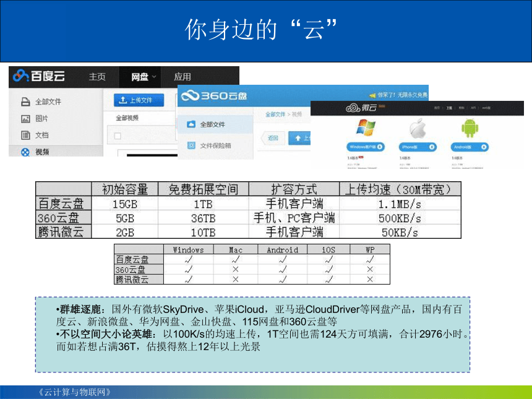Open 全部文件 in Baidu Cloud sidebar

41,101
